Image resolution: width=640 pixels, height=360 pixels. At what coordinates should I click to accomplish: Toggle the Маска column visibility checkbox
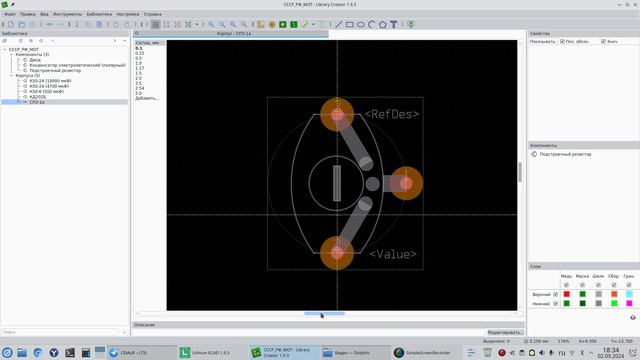tap(582, 285)
